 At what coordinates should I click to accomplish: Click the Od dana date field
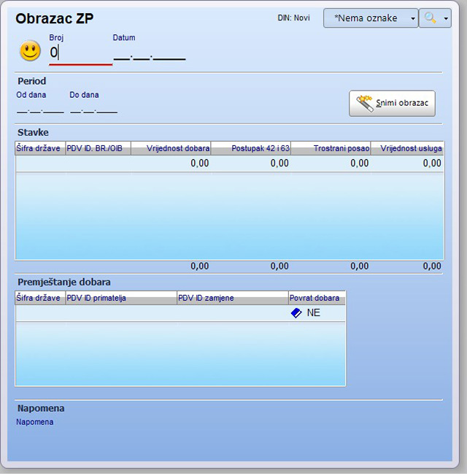[x=40, y=110]
